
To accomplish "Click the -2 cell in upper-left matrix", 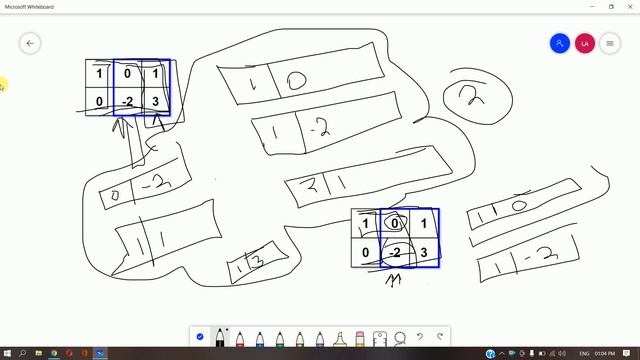I will click(x=127, y=102).
